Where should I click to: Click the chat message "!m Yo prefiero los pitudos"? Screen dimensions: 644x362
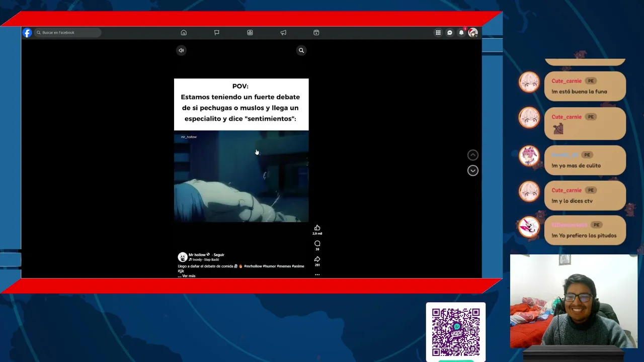pos(584,236)
